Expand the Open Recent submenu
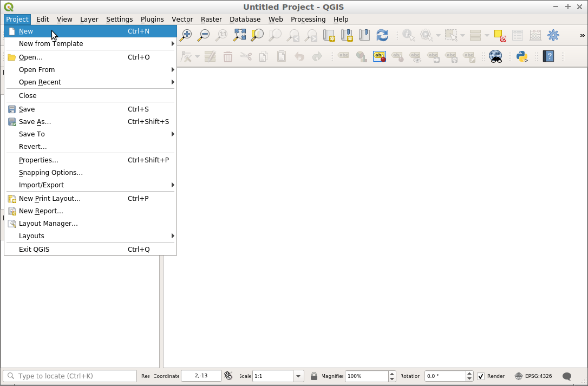This screenshot has width=588, height=386. tap(90, 82)
